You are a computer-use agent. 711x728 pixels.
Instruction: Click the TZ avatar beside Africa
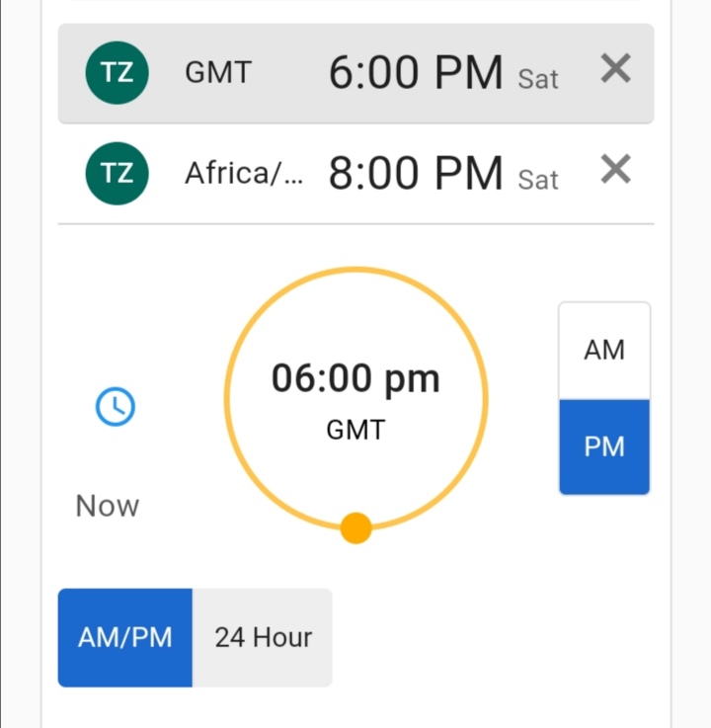click(x=118, y=174)
